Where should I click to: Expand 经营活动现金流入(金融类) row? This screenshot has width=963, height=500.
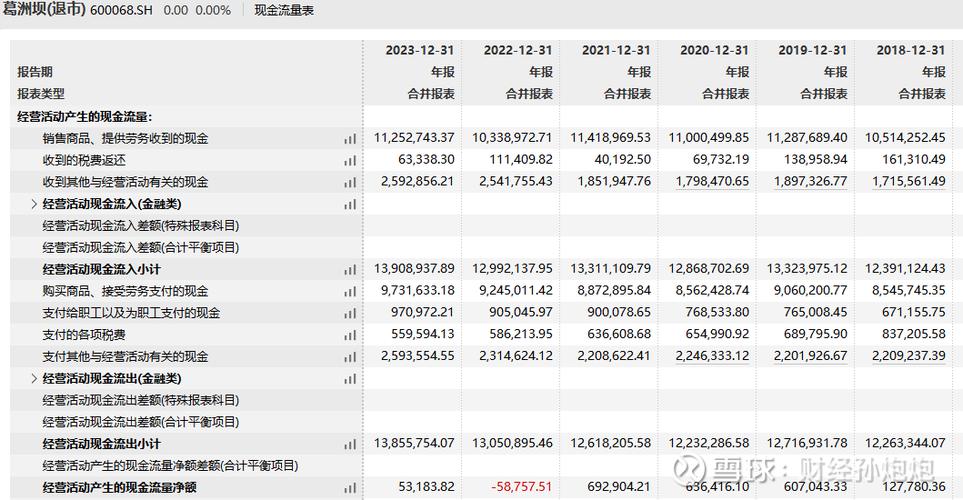point(34,204)
